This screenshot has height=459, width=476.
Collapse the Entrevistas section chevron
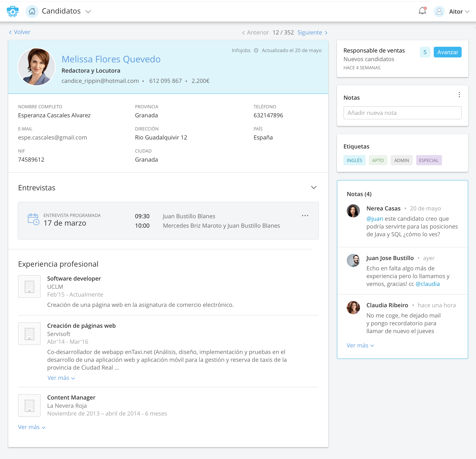click(314, 187)
